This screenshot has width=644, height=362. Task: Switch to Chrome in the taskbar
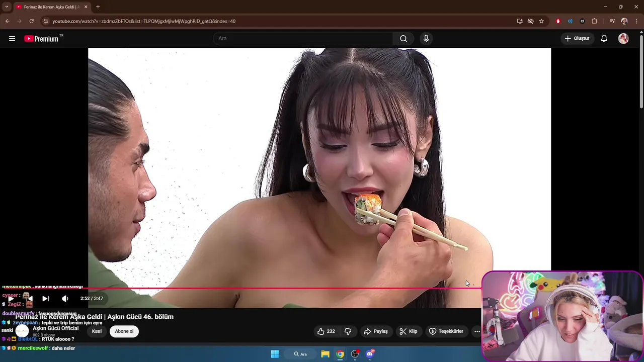click(x=340, y=354)
